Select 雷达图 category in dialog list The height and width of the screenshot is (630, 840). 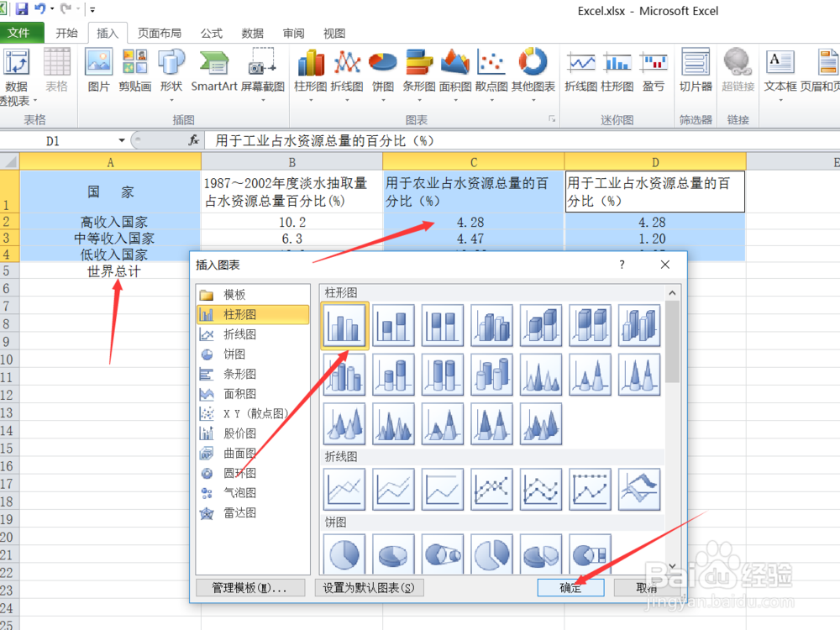(253, 513)
